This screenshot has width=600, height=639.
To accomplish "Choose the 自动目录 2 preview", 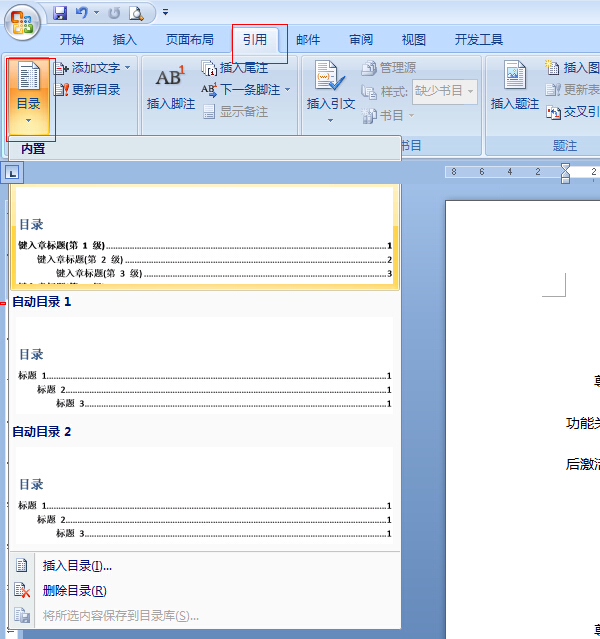I will (204, 495).
